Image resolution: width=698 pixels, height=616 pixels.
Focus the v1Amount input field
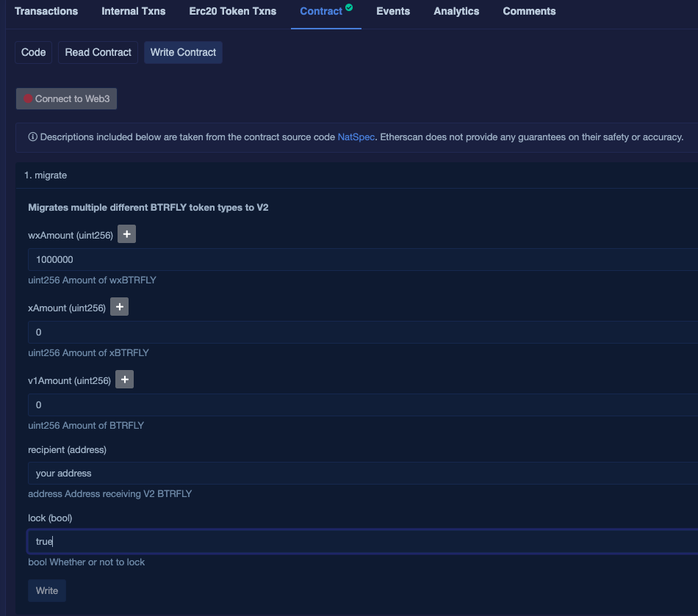tap(363, 405)
